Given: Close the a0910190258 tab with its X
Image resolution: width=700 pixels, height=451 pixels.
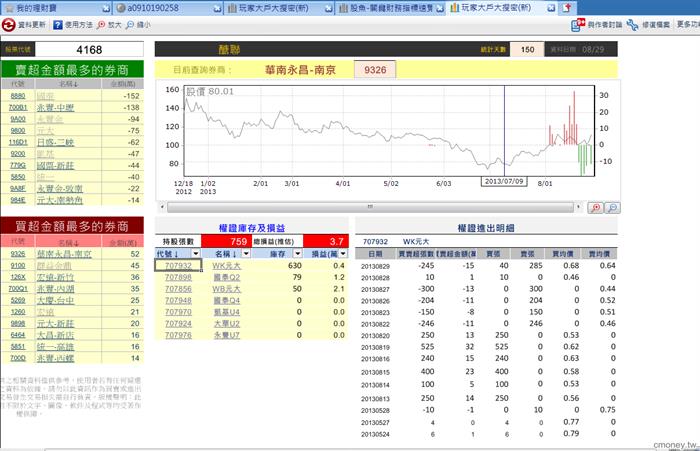Looking at the screenshot, I should (217, 8).
